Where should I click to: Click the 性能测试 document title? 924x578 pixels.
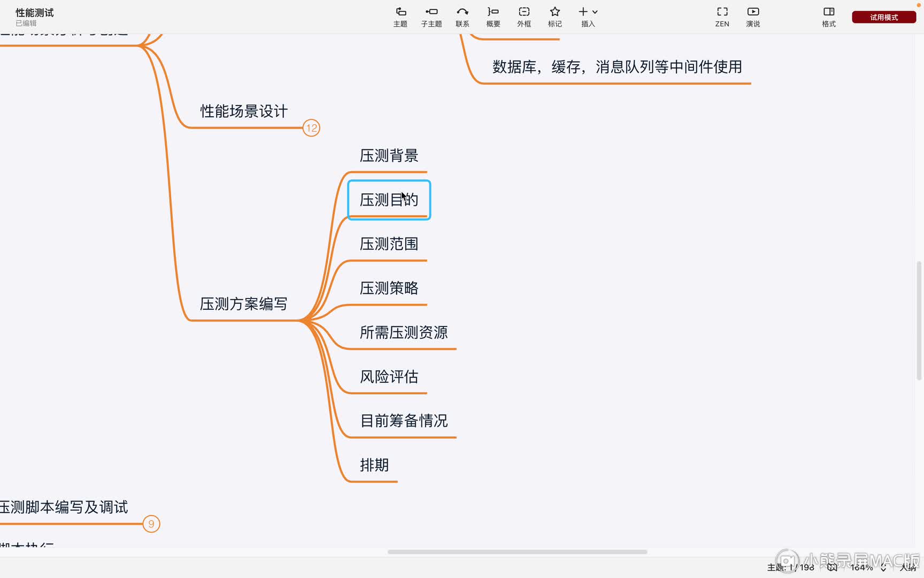[35, 12]
